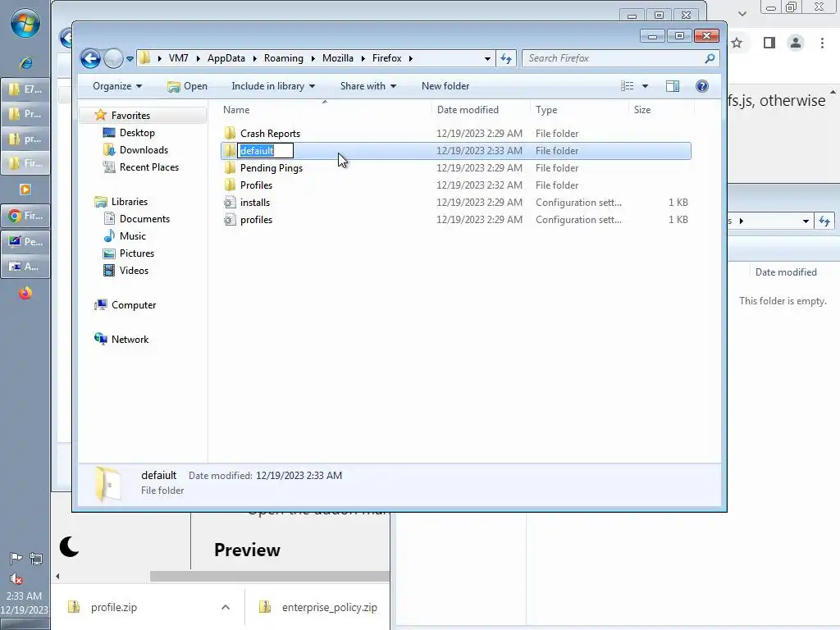Click Roaming in the address breadcrumb
Image resolution: width=840 pixels, height=630 pixels.
[283, 58]
